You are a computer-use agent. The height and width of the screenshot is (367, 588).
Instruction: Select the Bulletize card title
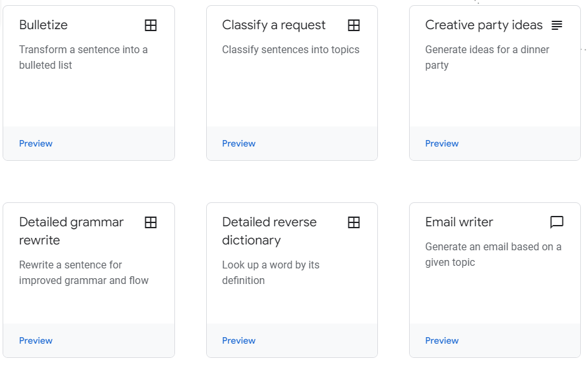(x=43, y=25)
